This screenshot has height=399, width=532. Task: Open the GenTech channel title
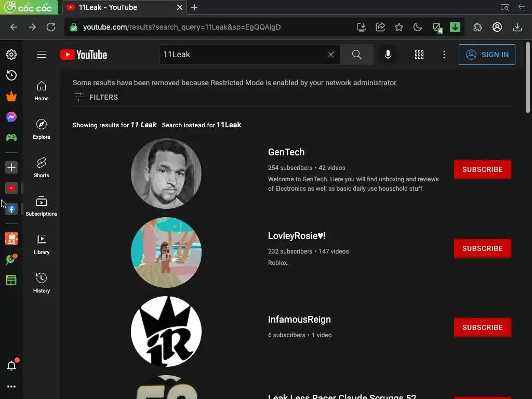(x=286, y=152)
